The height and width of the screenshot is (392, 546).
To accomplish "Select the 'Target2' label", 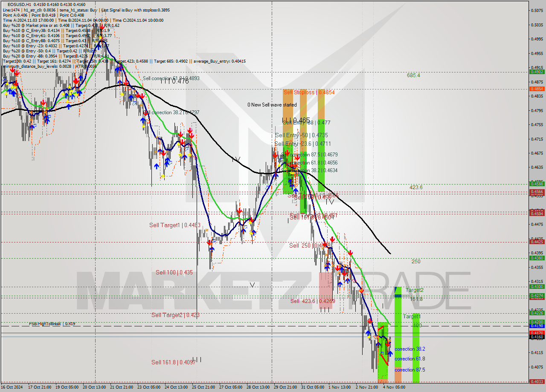I will [x=414, y=290].
